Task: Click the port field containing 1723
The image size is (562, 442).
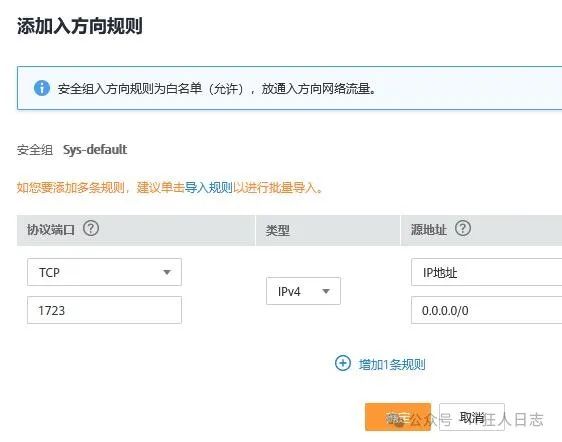Action: click(x=104, y=310)
